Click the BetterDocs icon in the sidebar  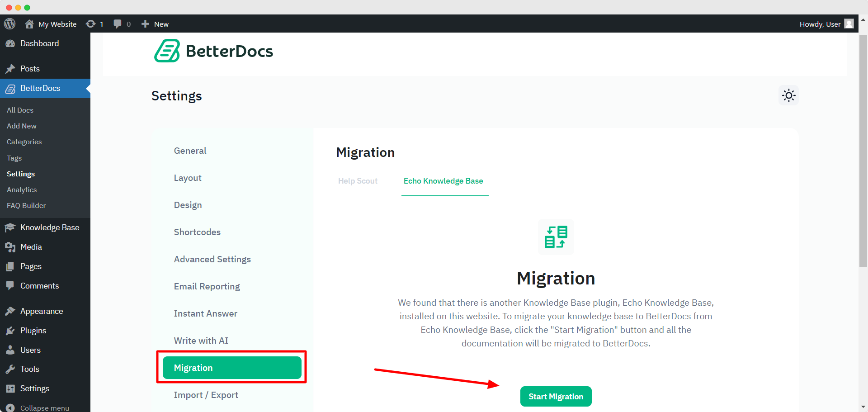tap(10, 89)
